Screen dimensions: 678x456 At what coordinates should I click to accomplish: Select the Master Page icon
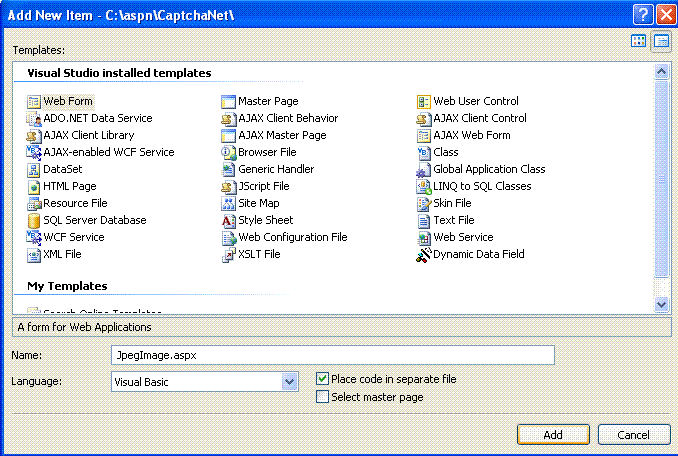pyautogui.click(x=228, y=102)
